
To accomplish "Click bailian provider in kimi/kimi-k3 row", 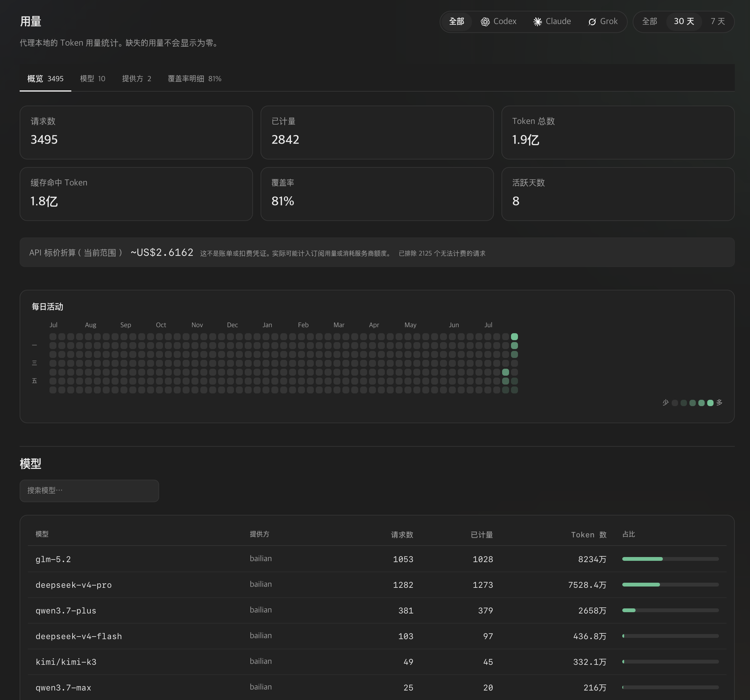I will click(261, 661).
